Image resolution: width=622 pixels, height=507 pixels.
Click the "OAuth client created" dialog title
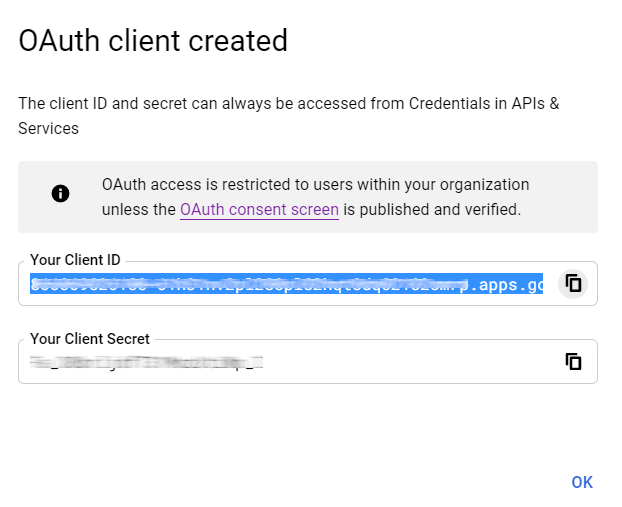click(153, 41)
